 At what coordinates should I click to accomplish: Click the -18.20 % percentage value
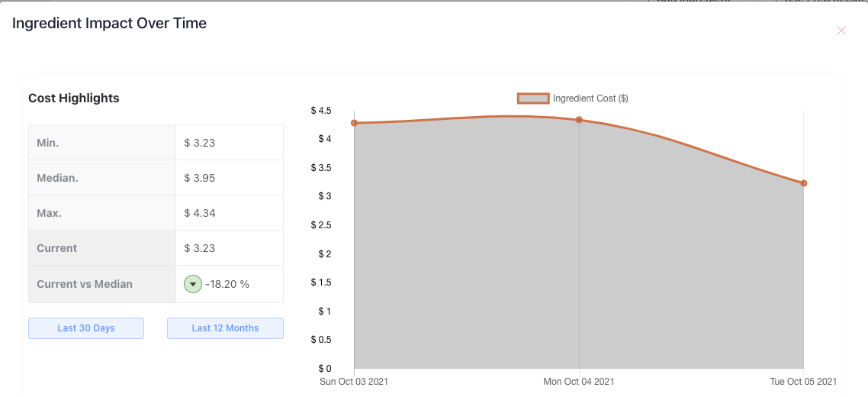[227, 284]
